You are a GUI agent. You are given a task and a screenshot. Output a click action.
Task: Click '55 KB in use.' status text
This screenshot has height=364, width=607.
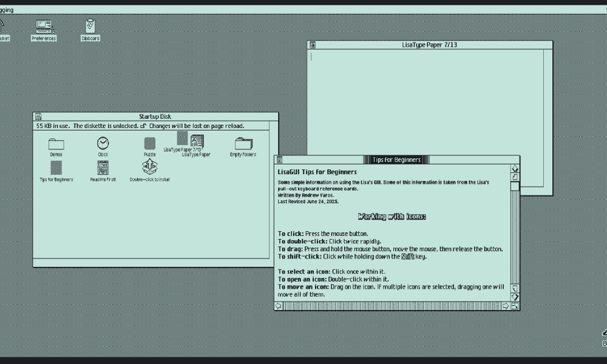tap(53, 126)
